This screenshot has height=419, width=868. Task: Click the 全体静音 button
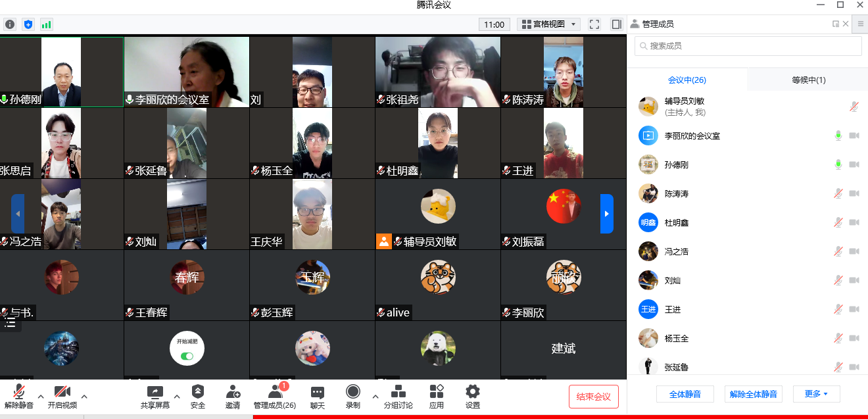click(685, 394)
